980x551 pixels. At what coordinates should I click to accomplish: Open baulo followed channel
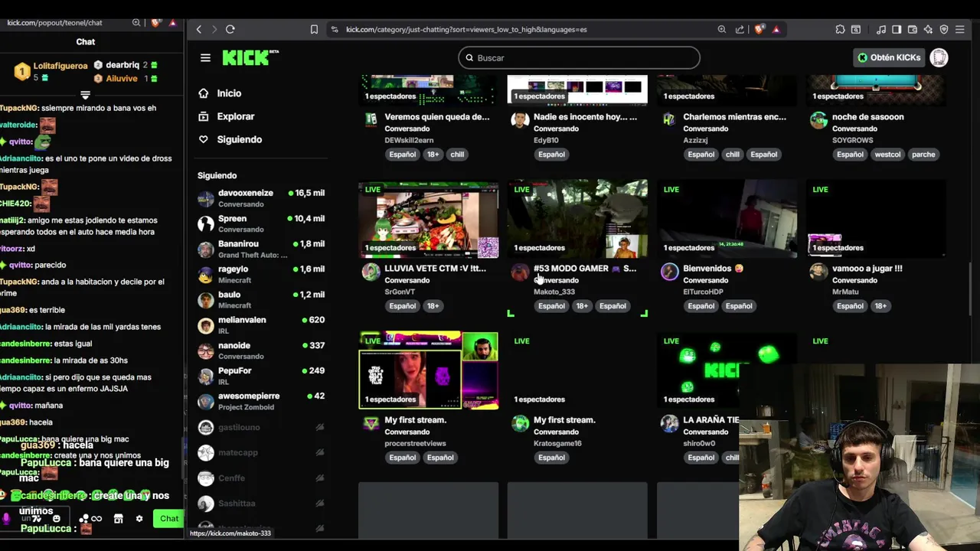click(x=261, y=299)
